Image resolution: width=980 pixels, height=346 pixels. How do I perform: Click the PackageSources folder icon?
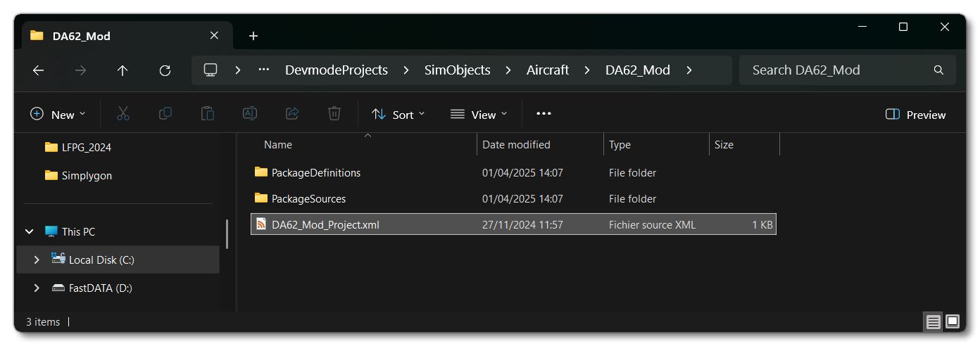tap(261, 198)
